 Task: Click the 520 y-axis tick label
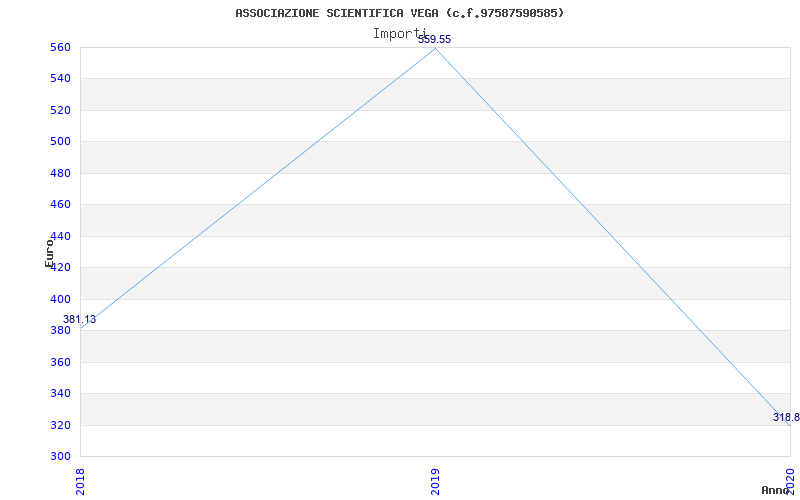coord(60,110)
